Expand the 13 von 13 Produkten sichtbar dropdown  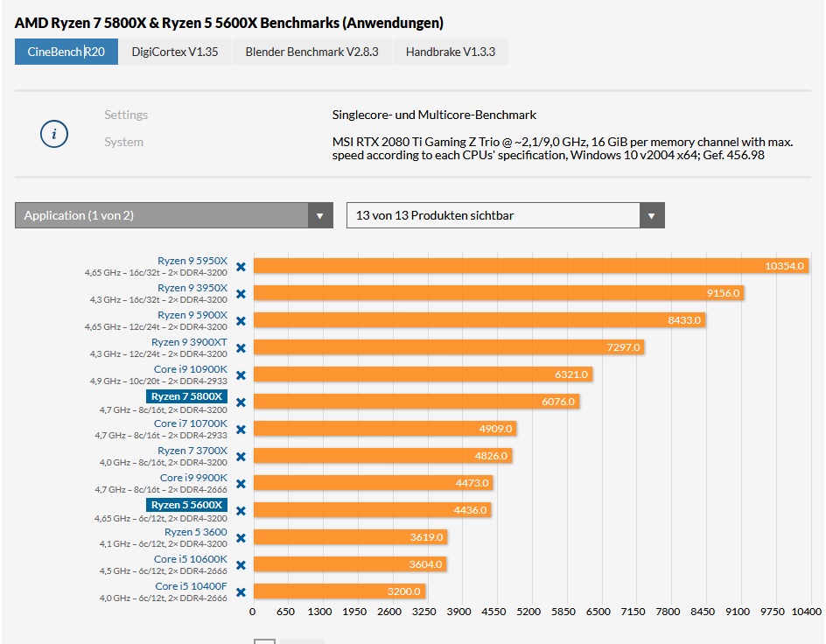point(506,215)
